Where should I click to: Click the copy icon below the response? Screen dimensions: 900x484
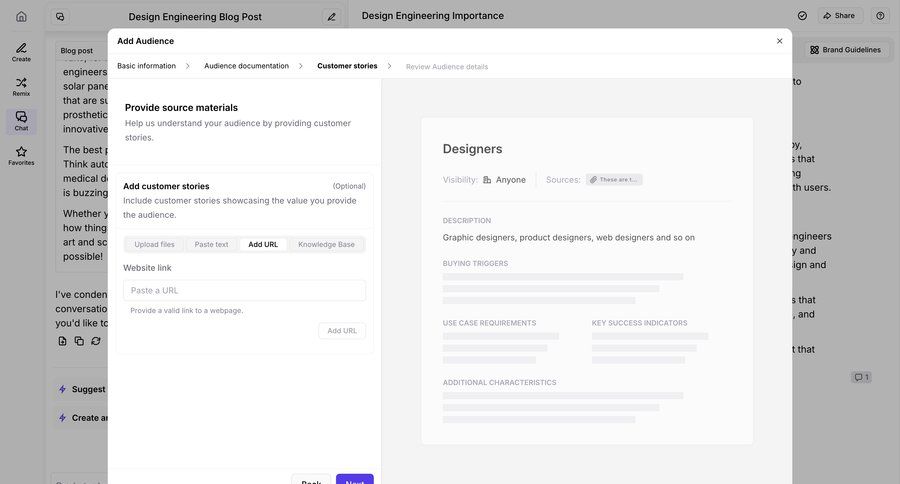coord(79,341)
